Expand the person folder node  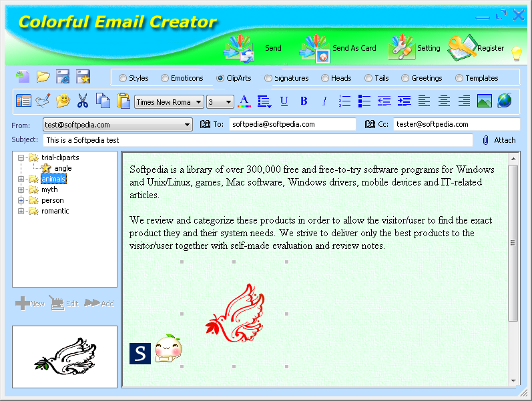(x=21, y=200)
